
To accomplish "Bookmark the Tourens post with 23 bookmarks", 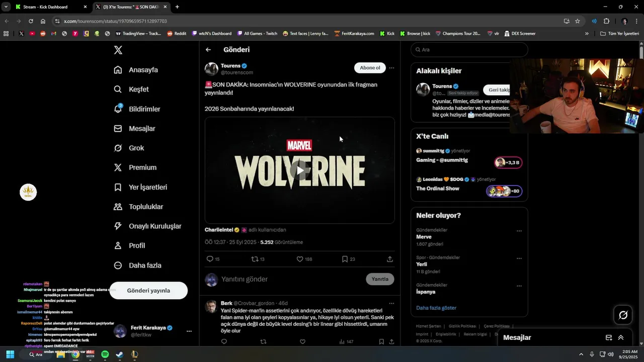I will point(348,259).
